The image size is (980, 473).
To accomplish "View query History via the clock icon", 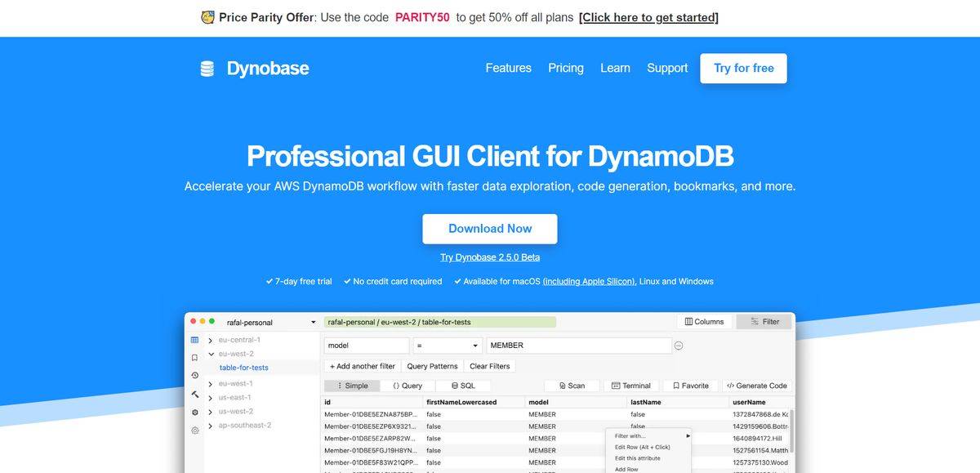I will pos(194,373).
